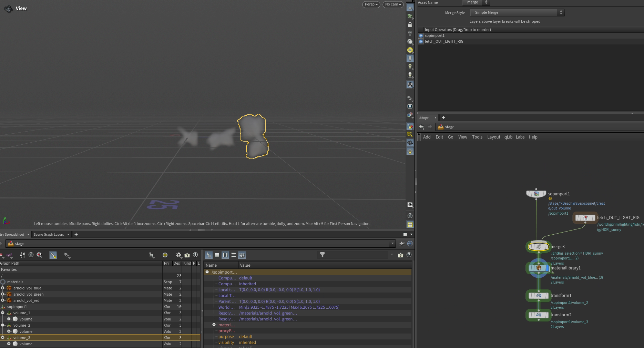The width and height of the screenshot is (644, 348).
Task: Click the pause render icon in viewport sidebar
Action: (410, 106)
